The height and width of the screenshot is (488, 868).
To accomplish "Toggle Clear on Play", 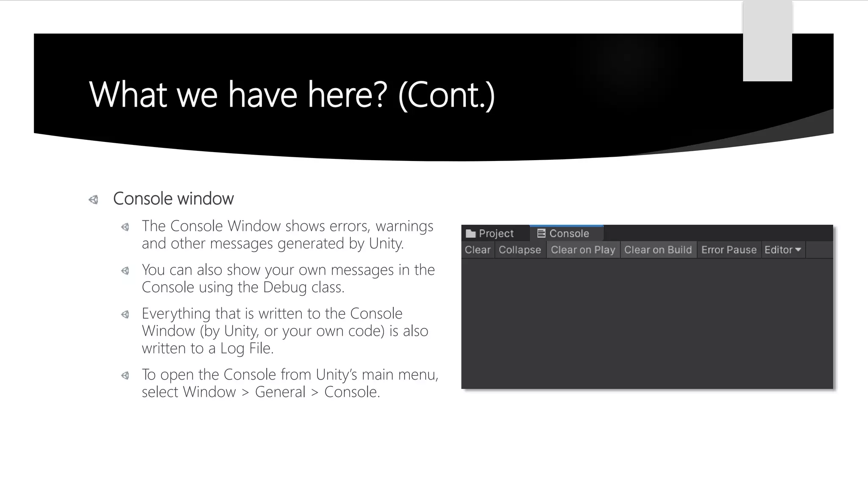I will [583, 250].
